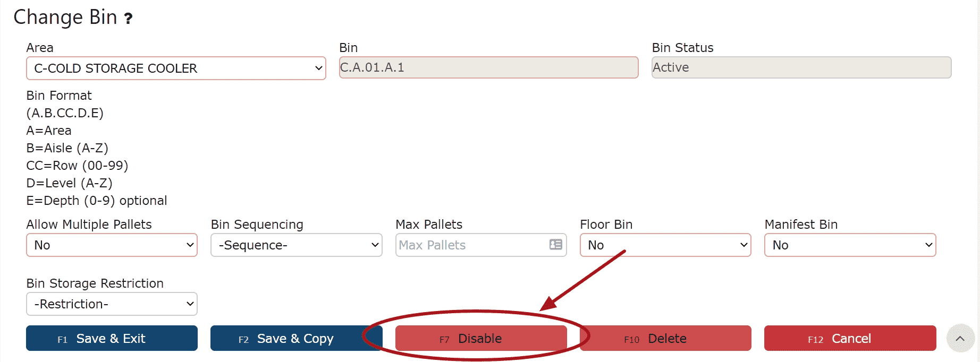
Task: Click the scroll-to-top chevron circle button
Action: point(960,338)
